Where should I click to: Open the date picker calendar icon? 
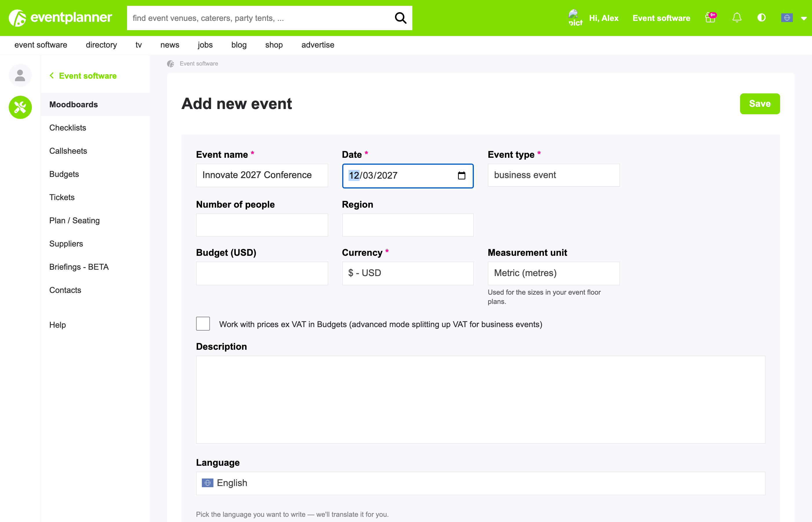[x=461, y=175]
